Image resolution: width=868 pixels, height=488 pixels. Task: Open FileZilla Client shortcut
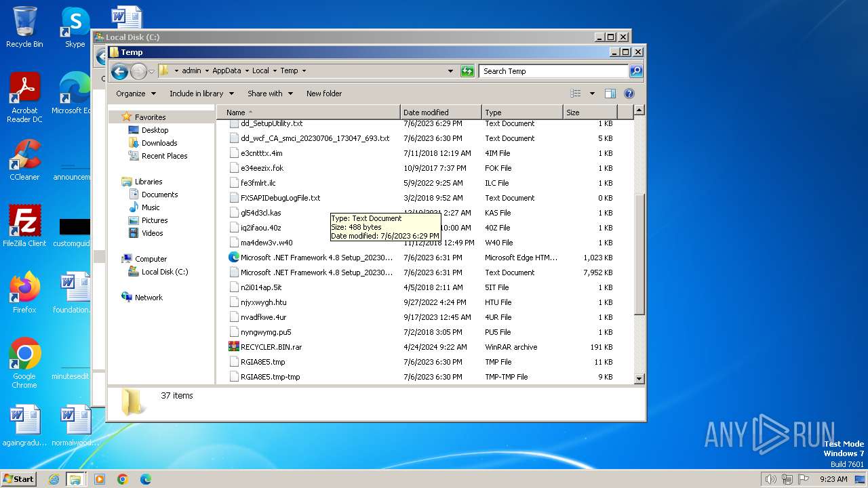click(24, 226)
